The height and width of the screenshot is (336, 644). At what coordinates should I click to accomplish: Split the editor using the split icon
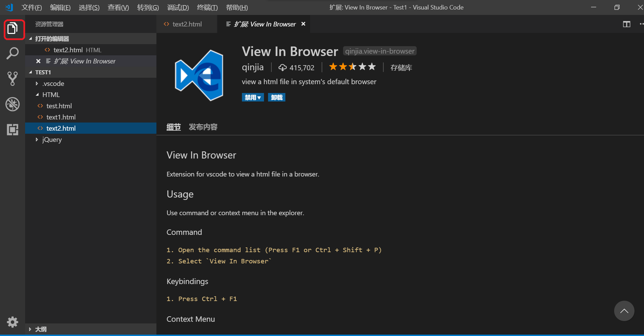click(626, 24)
